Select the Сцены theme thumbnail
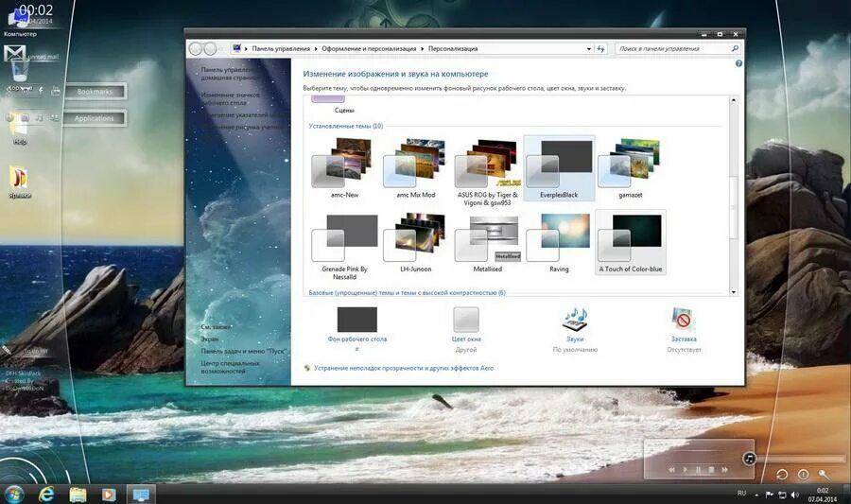Image resolution: width=851 pixels, height=504 pixels. pyautogui.click(x=328, y=98)
